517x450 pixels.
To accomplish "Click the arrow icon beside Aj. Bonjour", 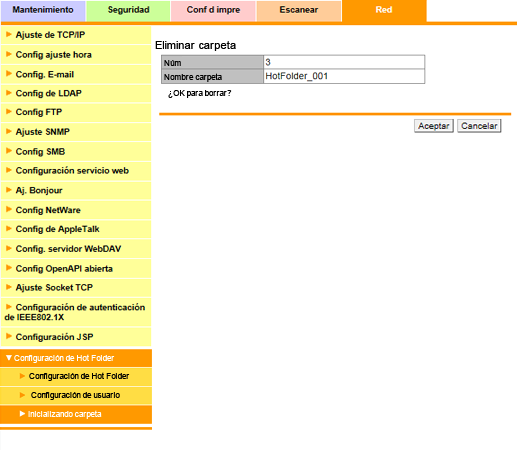I will pyautogui.click(x=9, y=190).
